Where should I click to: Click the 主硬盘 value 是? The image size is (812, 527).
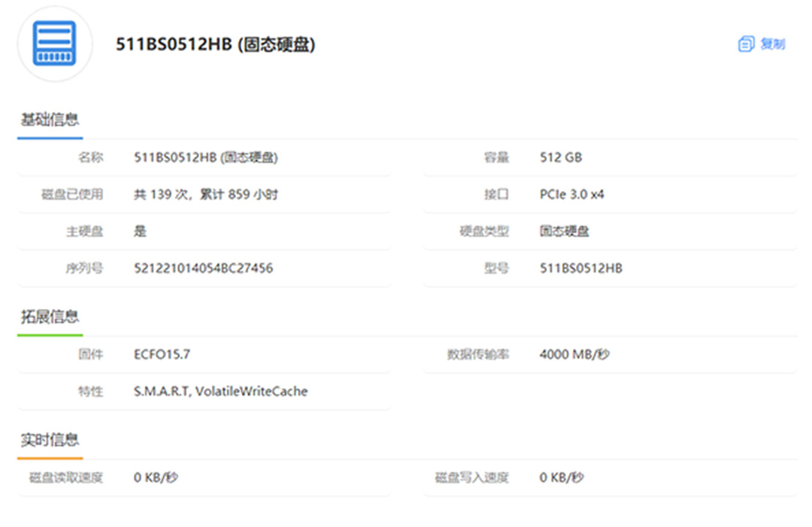pos(140,232)
